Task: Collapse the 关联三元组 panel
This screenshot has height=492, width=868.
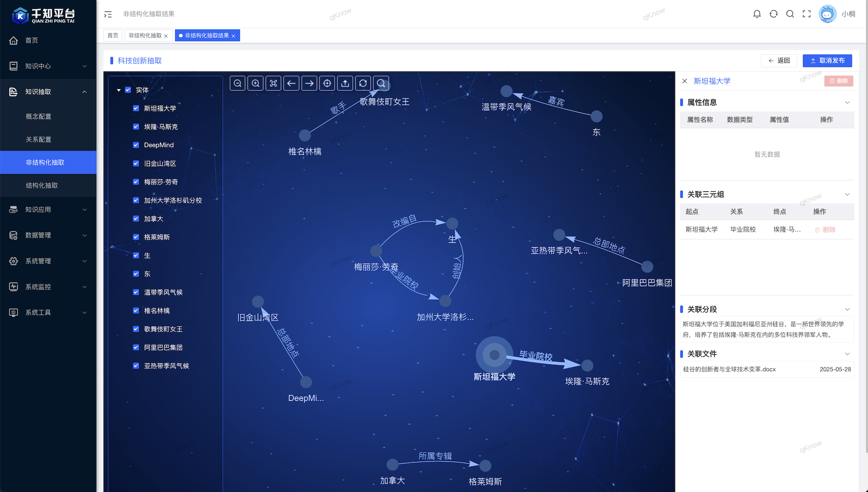Action: point(848,194)
